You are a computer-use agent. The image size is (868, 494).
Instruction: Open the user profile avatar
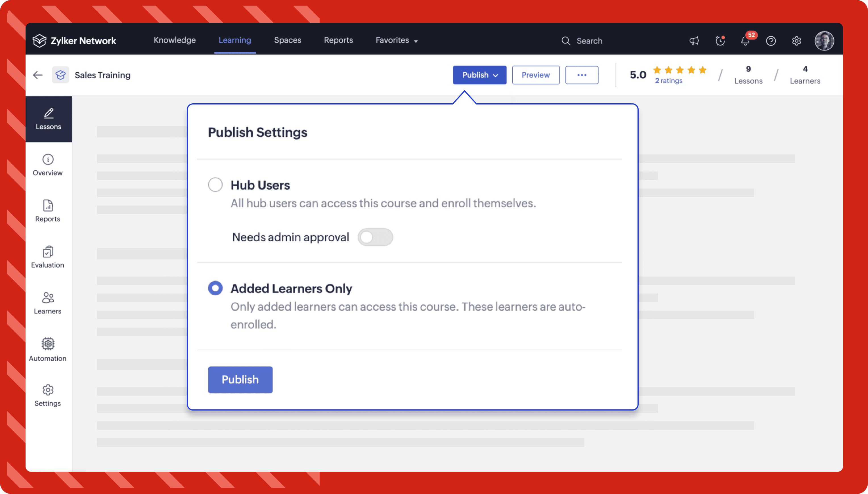click(824, 41)
